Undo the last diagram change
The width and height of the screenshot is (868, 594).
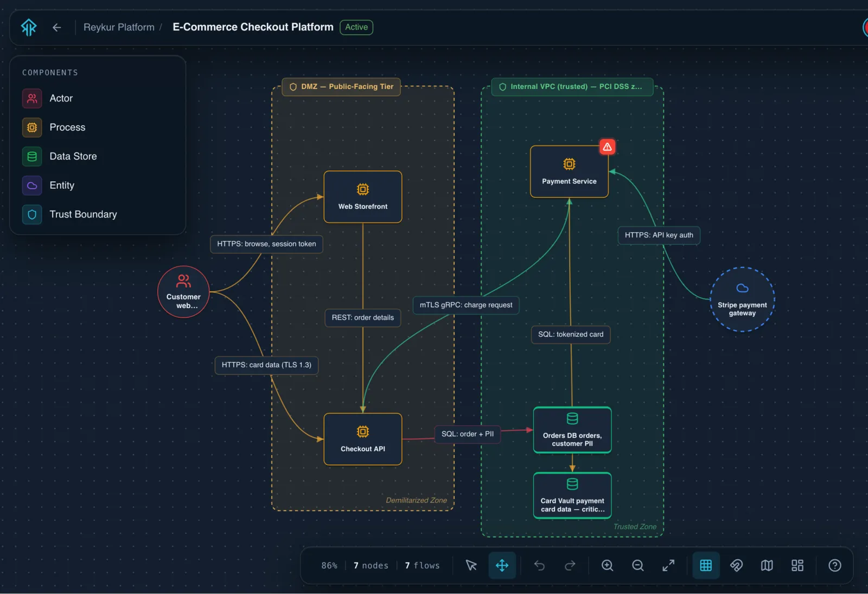(539, 565)
